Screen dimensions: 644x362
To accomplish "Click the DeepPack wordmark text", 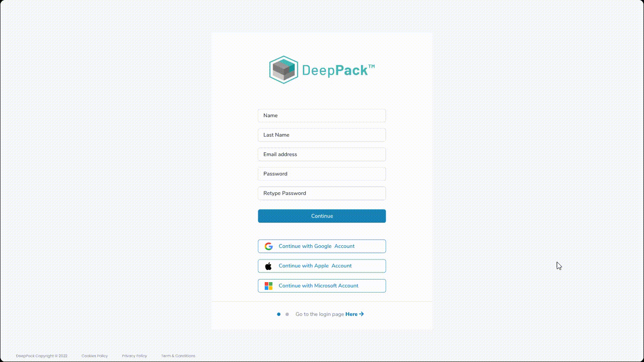I will click(x=338, y=70).
